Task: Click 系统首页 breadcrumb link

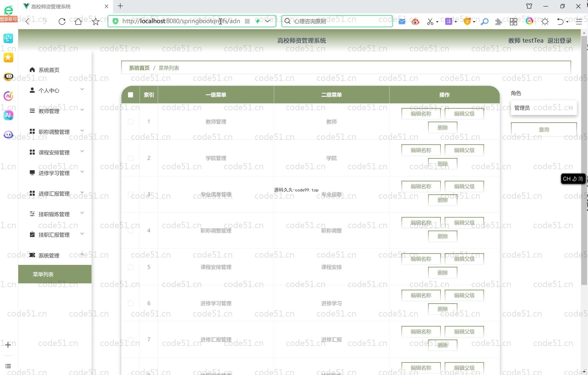Action: pyautogui.click(x=139, y=68)
